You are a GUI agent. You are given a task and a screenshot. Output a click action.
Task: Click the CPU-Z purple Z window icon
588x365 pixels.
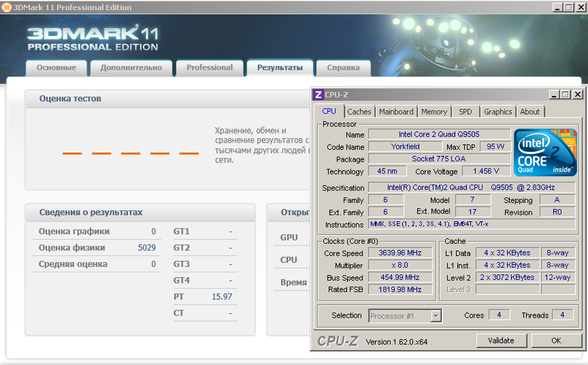point(318,95)
